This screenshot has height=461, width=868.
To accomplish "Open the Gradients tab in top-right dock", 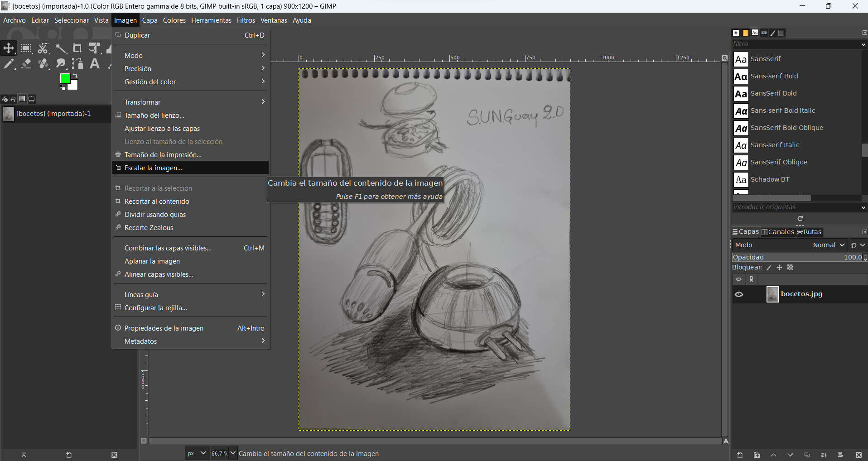I will coord(764,33).
